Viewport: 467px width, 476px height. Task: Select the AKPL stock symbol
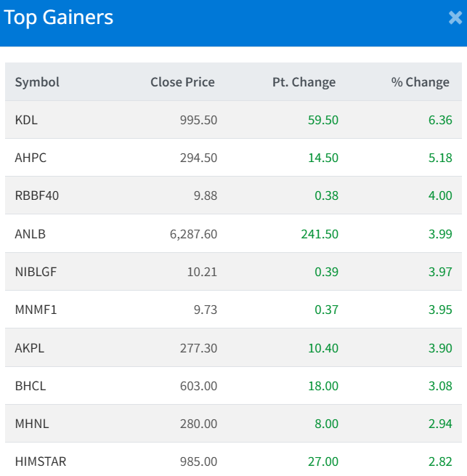click(x=30, y=348)
